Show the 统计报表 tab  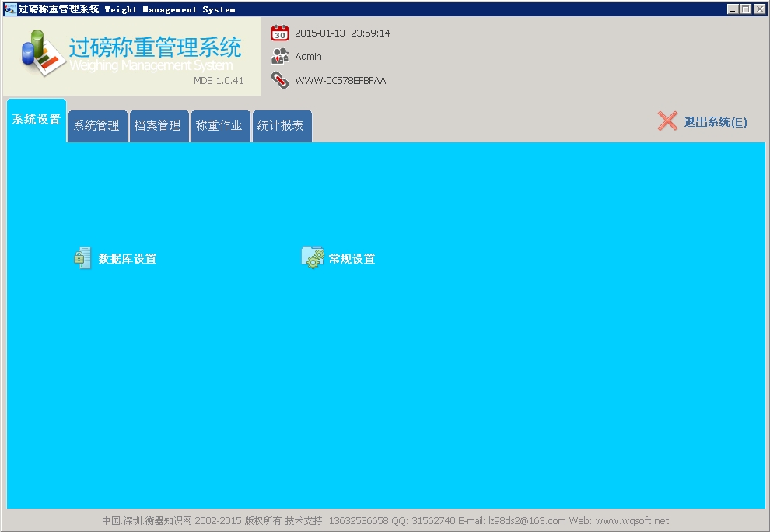tap(282, 126)
